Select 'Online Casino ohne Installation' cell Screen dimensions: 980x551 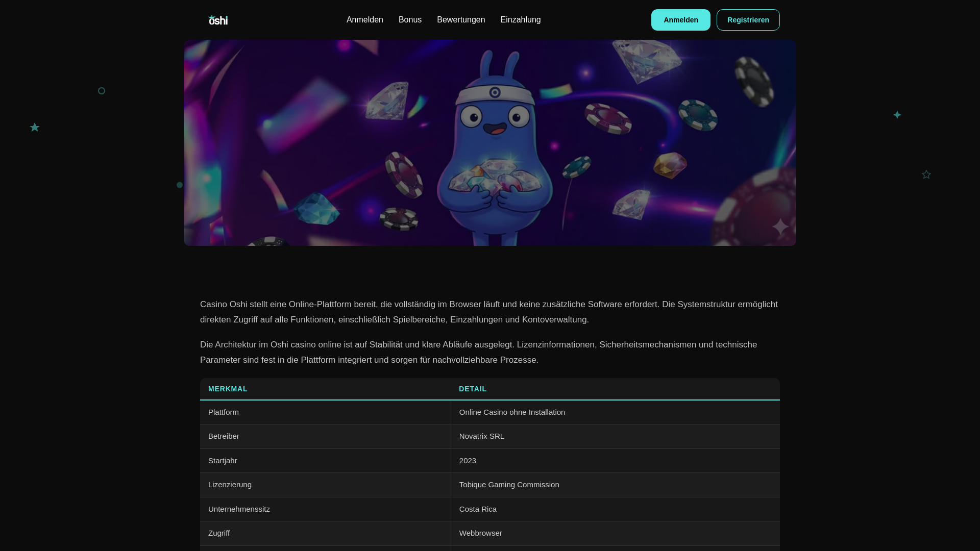(615, 412)
